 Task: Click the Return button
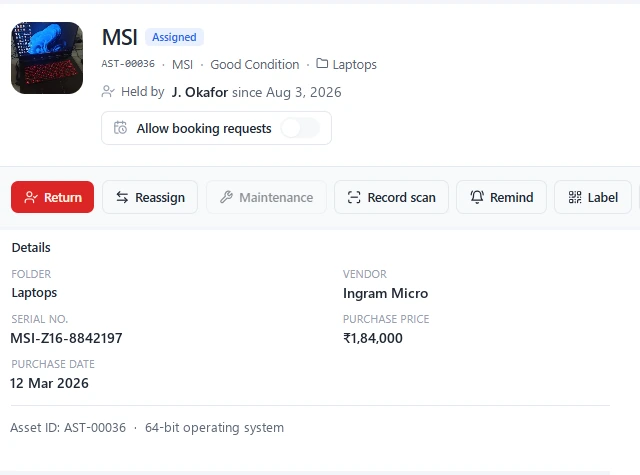(52, 197)
